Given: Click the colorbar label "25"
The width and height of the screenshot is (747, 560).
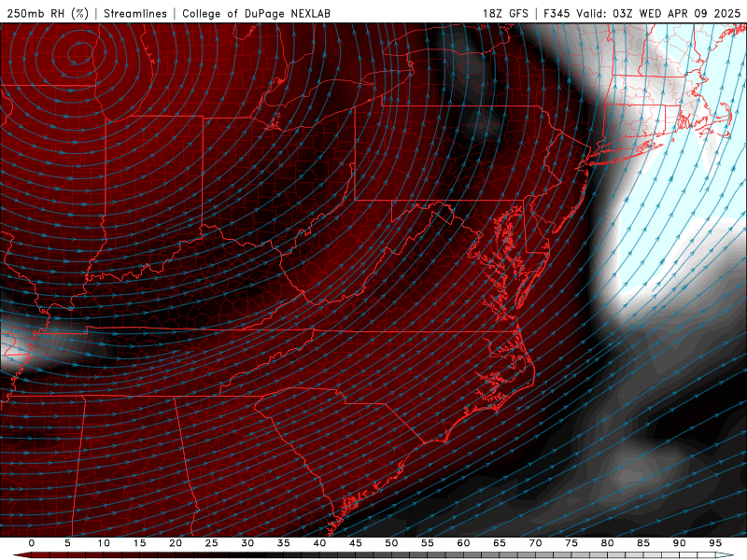Looking at the screenshot, I should pyautogui.click(x=212, y=543).
